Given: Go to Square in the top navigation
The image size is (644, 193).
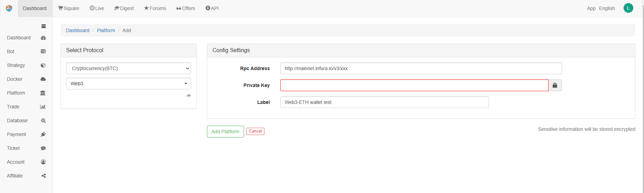Looking at the screenshot, I should click(x=69, y=8).
